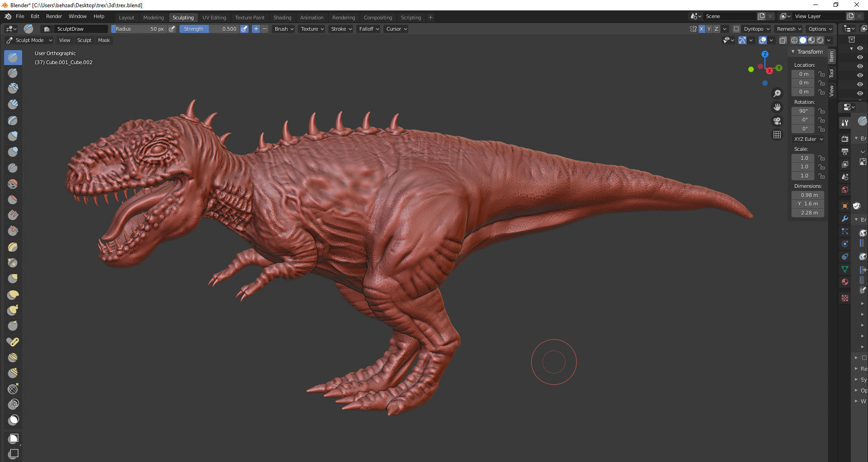The height and width of the screenshot is (462, 868).
Task: Collapse the Transform panel
Action: (x=793, y=52)
